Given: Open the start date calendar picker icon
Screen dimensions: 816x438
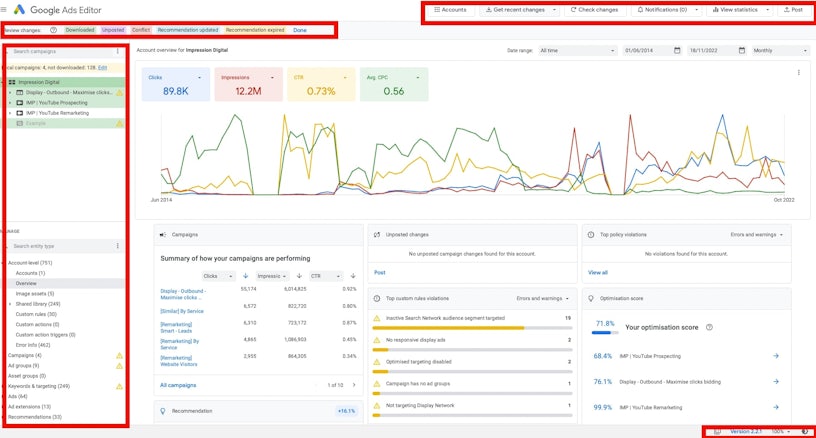Looking at the screenshot, I should 677,50.
